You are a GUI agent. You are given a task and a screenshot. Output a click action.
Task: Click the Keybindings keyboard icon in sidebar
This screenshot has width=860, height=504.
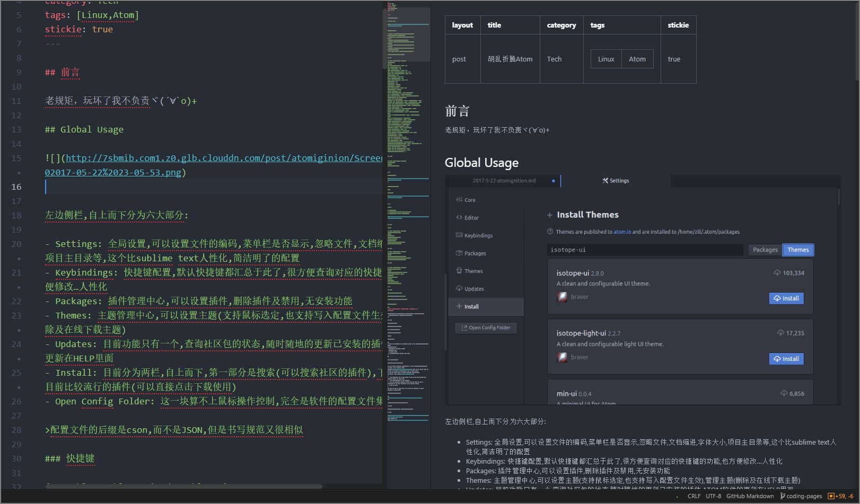pyautogui.click(x=459, y=235)
